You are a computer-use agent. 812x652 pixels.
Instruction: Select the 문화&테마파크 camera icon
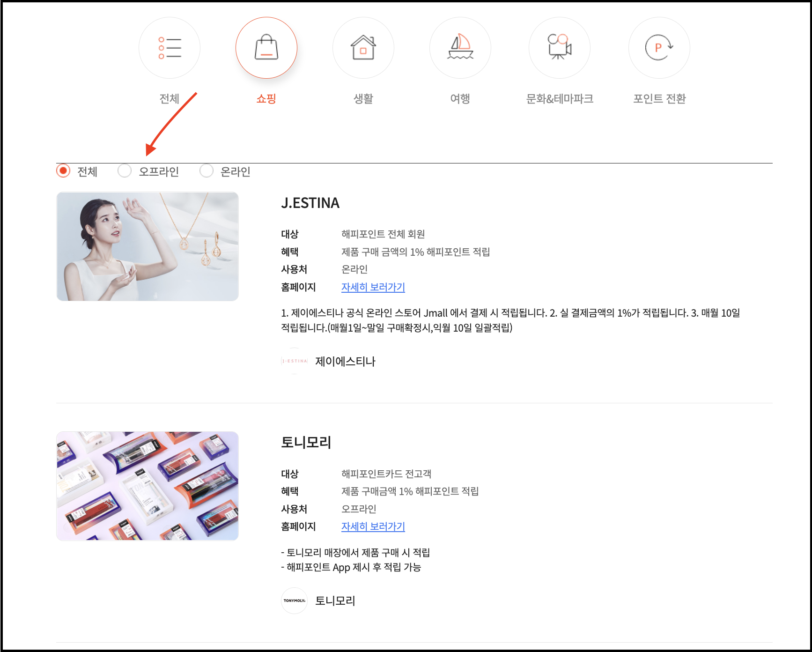tap(560, 48)
